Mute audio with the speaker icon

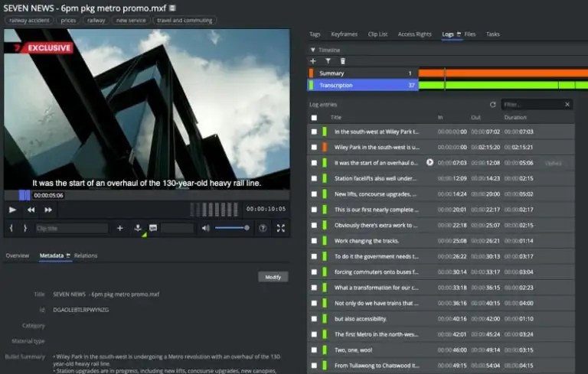click(205, 228)
